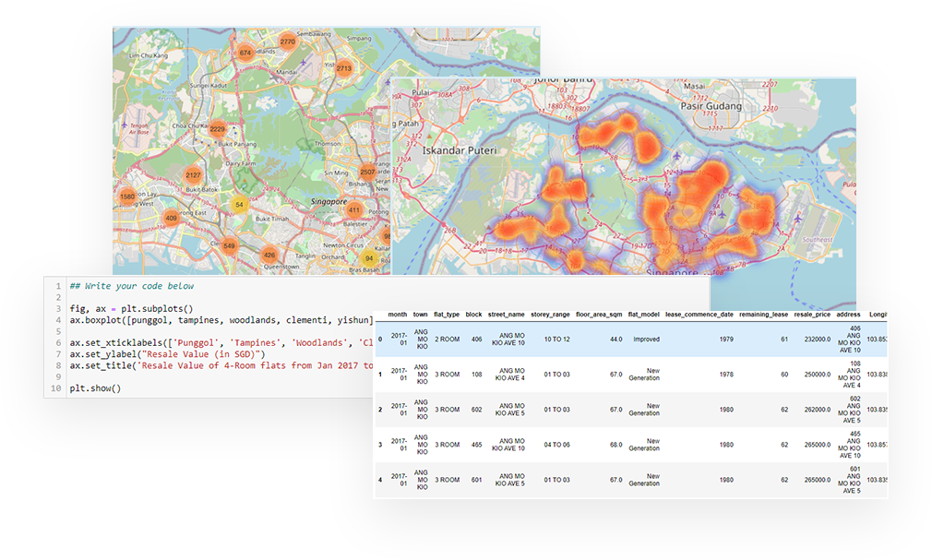Image resolution: width=932 pixels, height=560 pixels.
Task: Click the 2770 cluster marker near Sembawang
Action: click(x=288, y=42)
